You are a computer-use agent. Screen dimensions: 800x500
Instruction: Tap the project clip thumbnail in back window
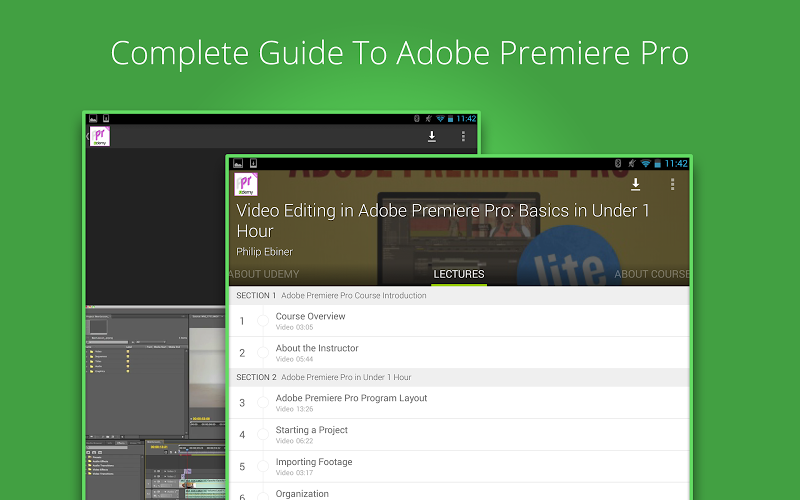(x=98, y=327)
